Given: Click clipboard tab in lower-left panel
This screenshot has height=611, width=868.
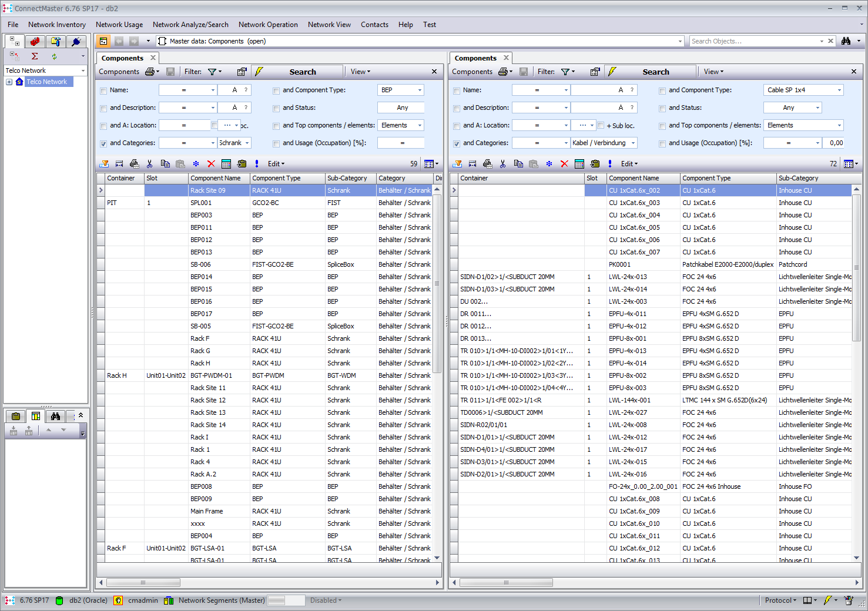Looking at the screenshot, I should pos(16,416).
